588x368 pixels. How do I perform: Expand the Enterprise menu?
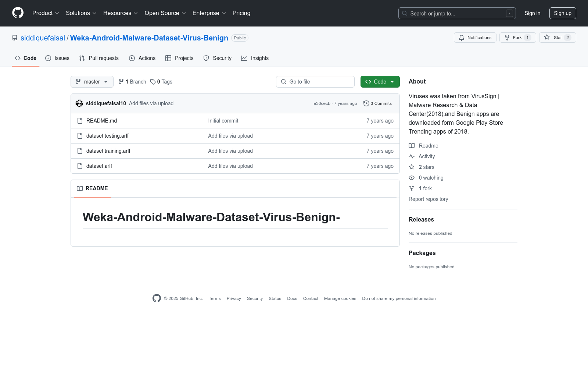(x=209, y=13)
